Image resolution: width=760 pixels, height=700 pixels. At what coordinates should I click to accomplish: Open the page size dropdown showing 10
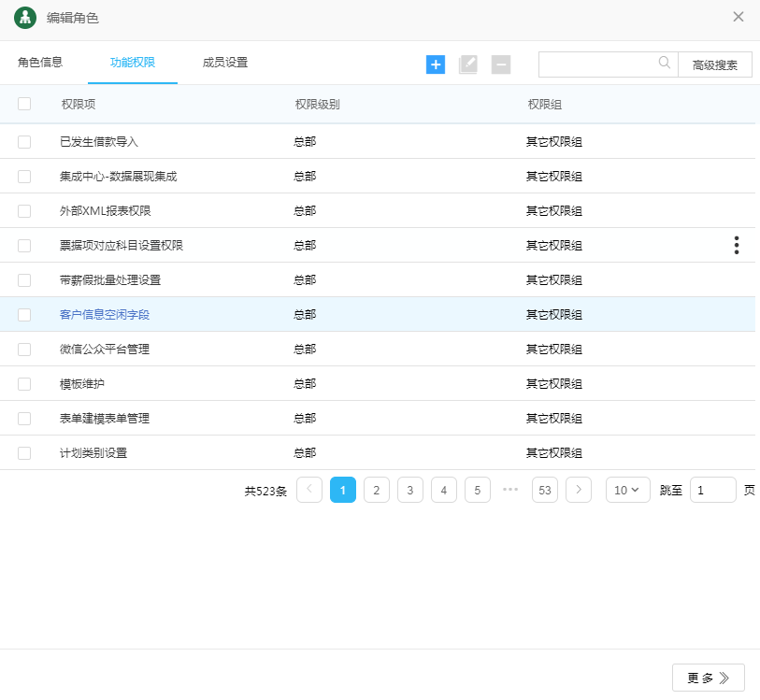tap(627, 490)
